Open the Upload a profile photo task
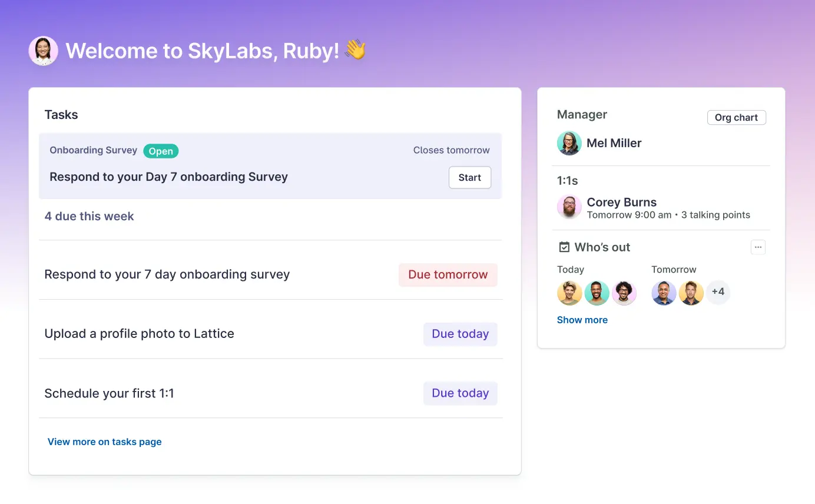This screenshot has height=504, width=815. (x=139, y=334)
